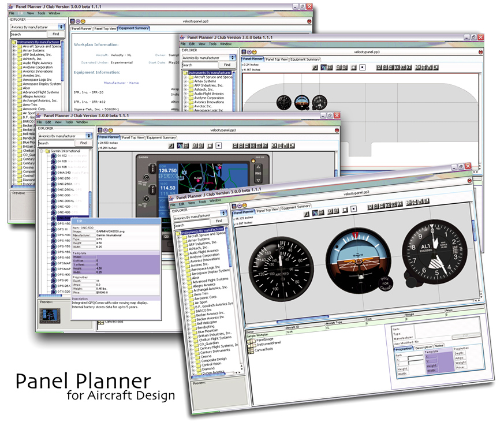The height and width of the screenshot is (437, 504).
Task: Switch to Panel Top View tab in front window
Action: [267, 210]
